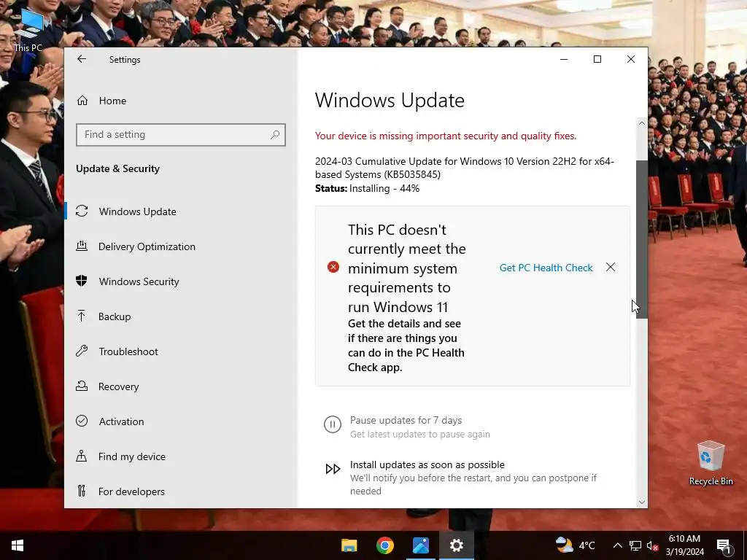Click the Windows Update page heading
Screen dimensions: 747x560
click(390, 101)
